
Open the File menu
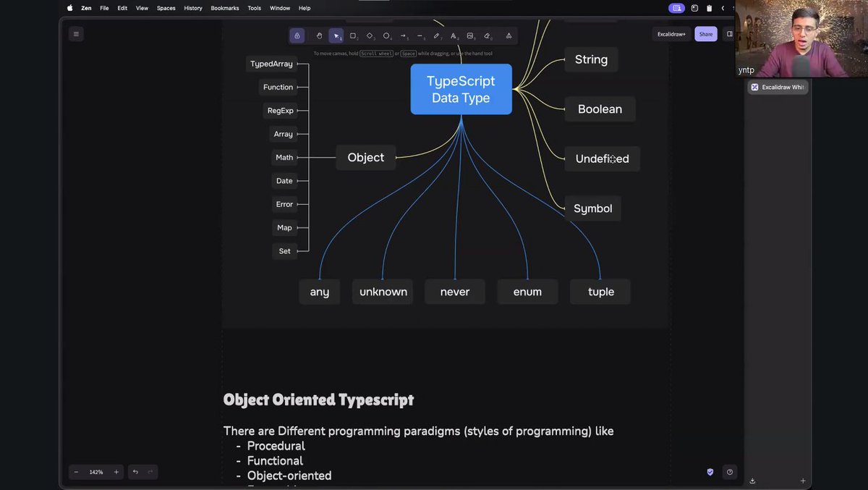(104, 8)
